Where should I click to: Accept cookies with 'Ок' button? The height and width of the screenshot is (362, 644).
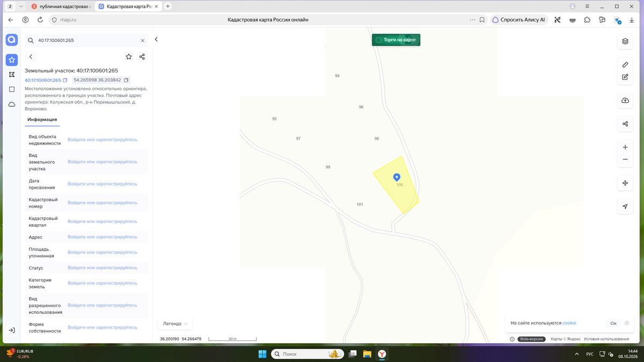[614, 323]
